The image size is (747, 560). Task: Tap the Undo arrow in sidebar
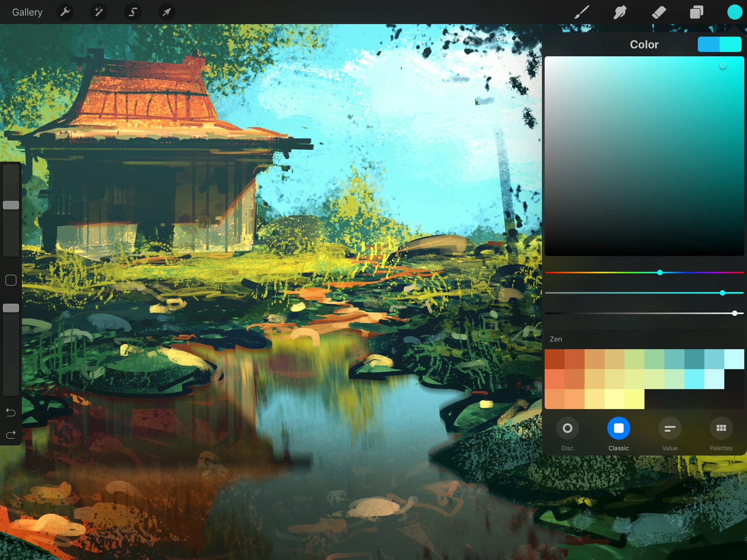pos(11,412)
